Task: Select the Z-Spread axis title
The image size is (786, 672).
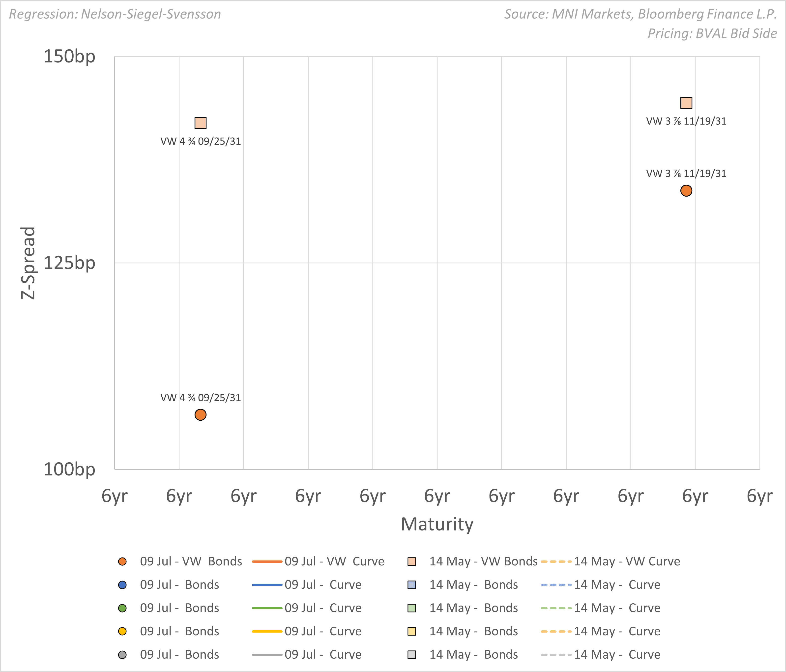Action: click(28, 263)
